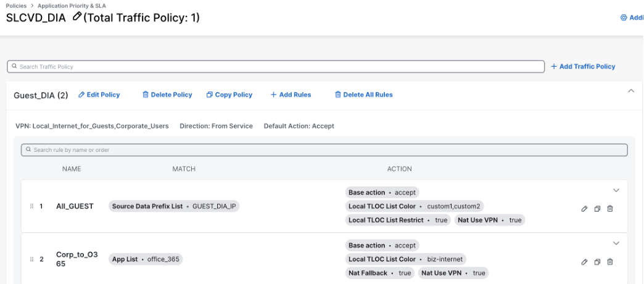Open Application Priority & SLA breadcrumb
This screenshot has height=284, width=644.
(72, 6)
